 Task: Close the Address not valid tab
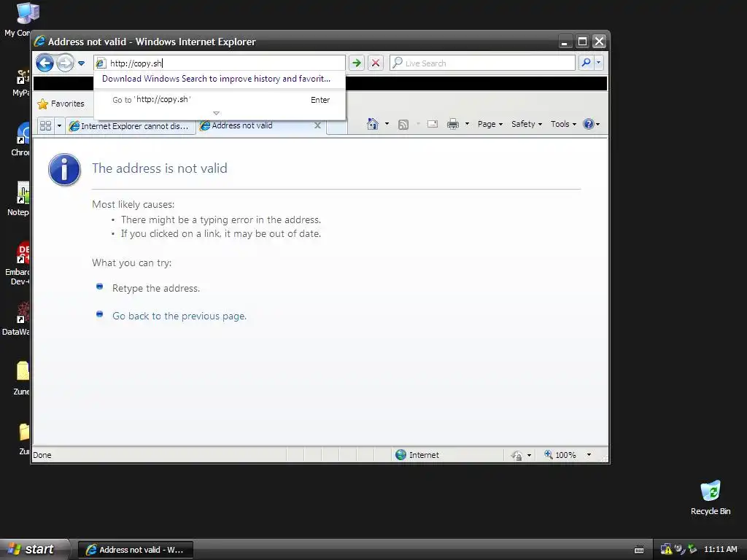[318, 125]
